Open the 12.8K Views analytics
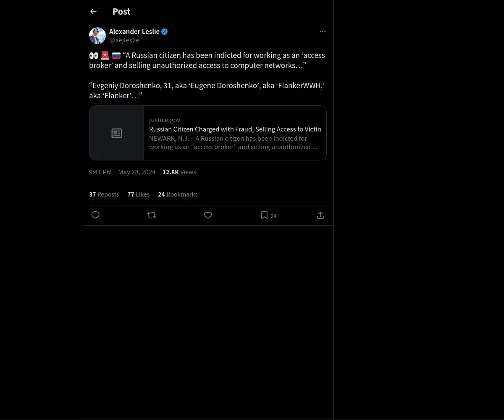The width and height of the screenshot is (504, 420). pyautogui.click(x=179, y=172)
